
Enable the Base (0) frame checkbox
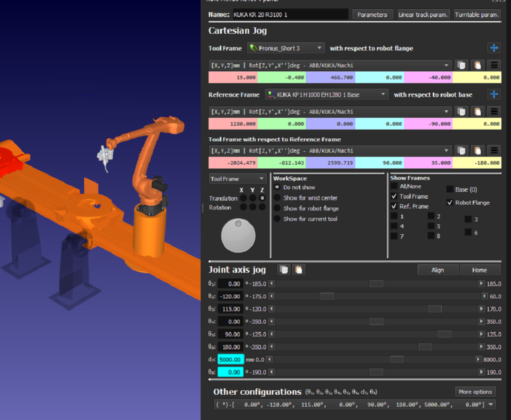[450, 189]
